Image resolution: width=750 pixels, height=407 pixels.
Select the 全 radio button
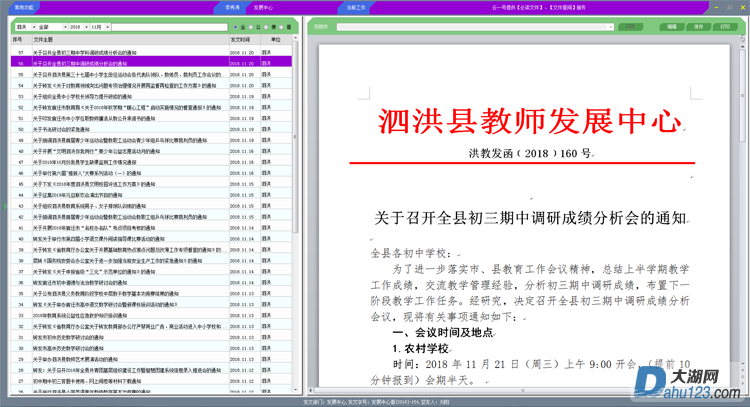[x=235, y=27]
